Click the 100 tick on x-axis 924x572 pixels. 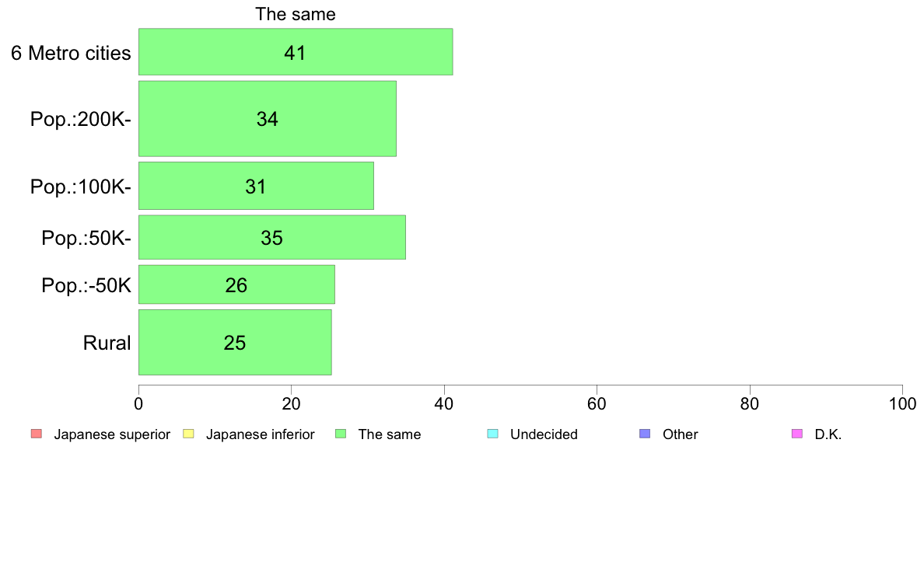click(x=902, y=403)
